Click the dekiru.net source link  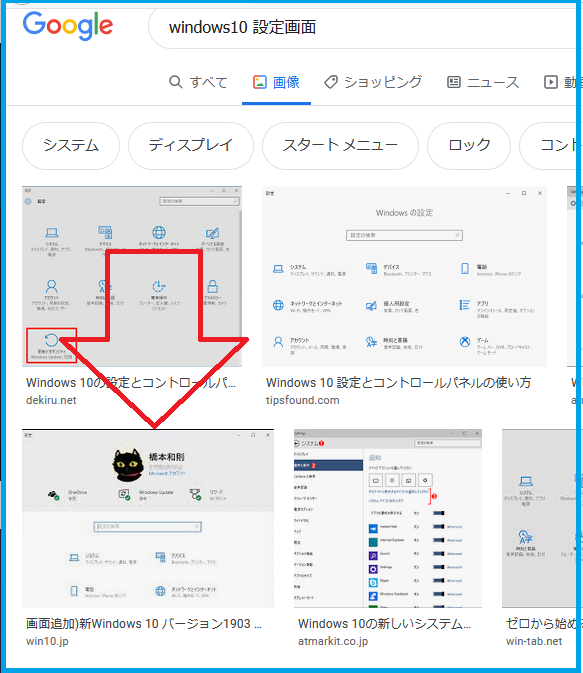(x=51, y=400)
